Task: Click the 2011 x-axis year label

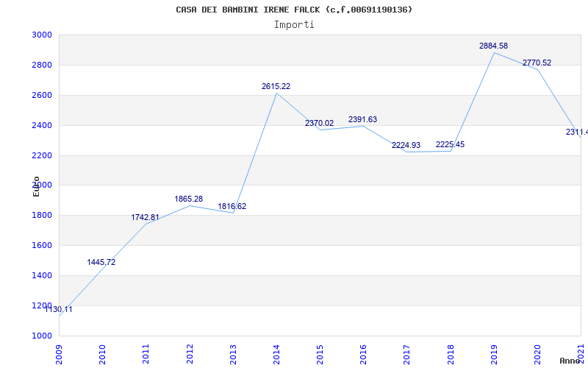Action: pos(146,354)
